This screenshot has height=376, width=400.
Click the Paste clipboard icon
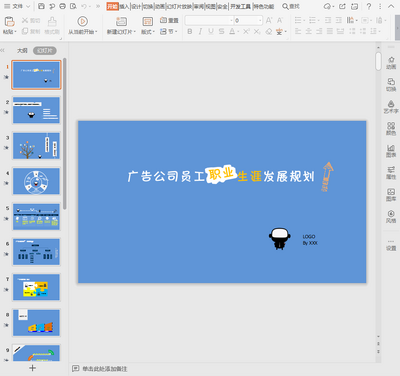pos(9,22)
